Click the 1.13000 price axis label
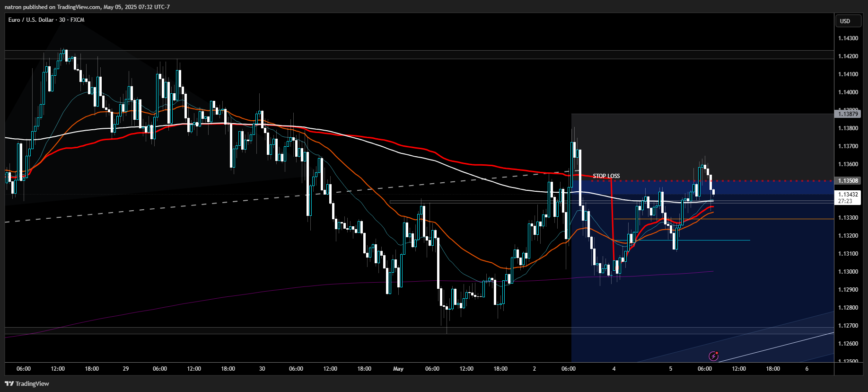 [848, 272]
